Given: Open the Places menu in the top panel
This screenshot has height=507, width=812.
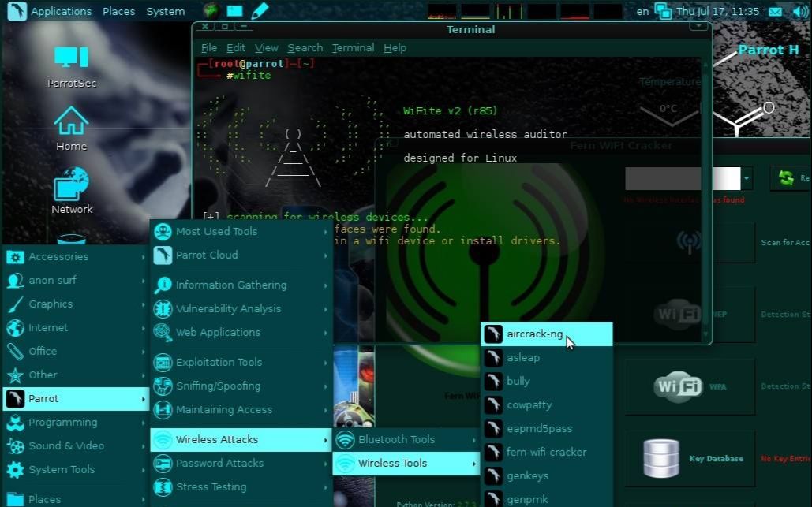Looking at the screenshot, I should 118,11.
